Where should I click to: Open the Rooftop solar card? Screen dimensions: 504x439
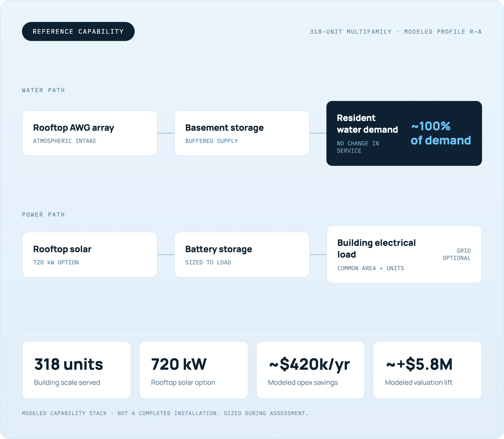point(90,255)
